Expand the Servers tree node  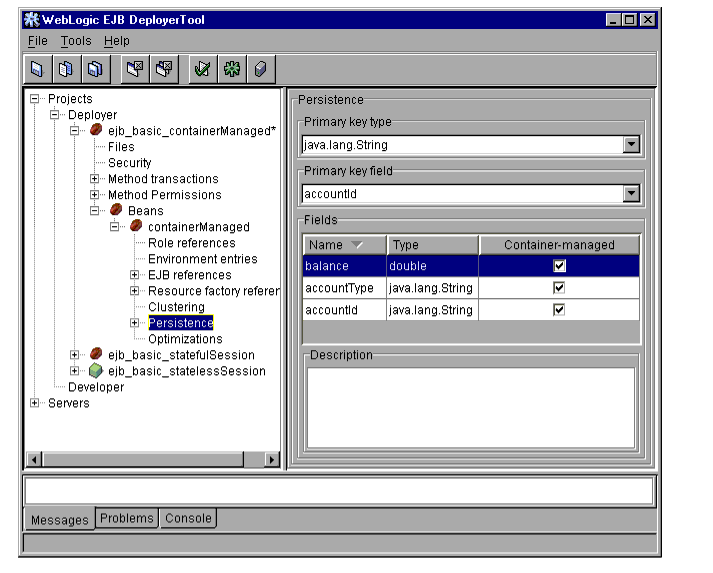(x=34, y=403)
